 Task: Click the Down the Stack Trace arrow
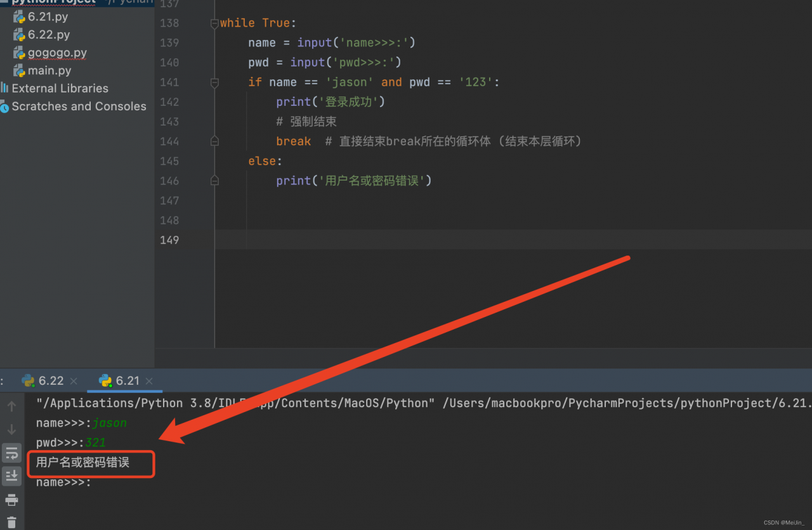[11, 430]
